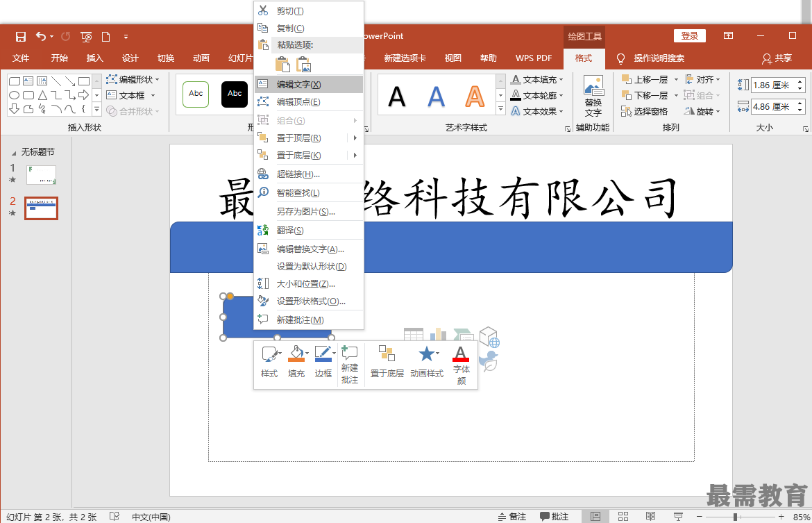Switch to the 设计 tab
The width and height of the screenshot is (812, 523).
click(x=130, y=58)
